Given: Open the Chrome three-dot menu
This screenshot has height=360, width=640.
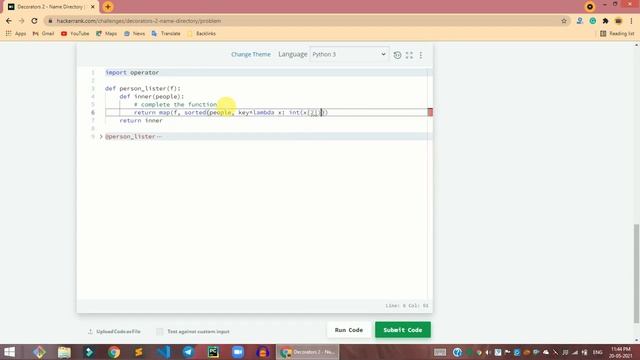Looking at the screenshot, I should coord(631,21).
